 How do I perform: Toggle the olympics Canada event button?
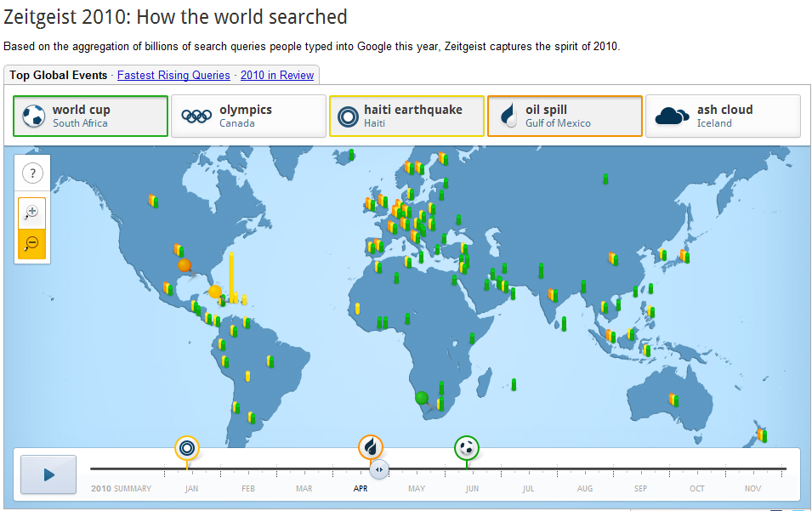248,116
